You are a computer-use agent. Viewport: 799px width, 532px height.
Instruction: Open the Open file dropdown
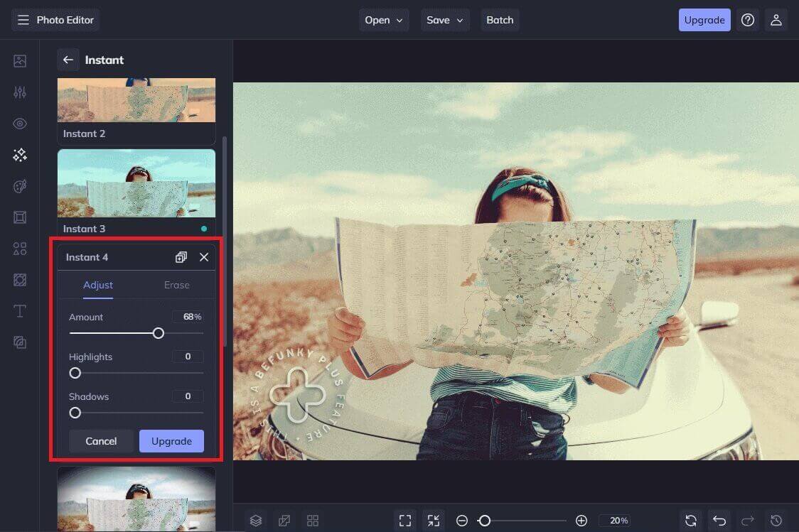pos(384,20)
